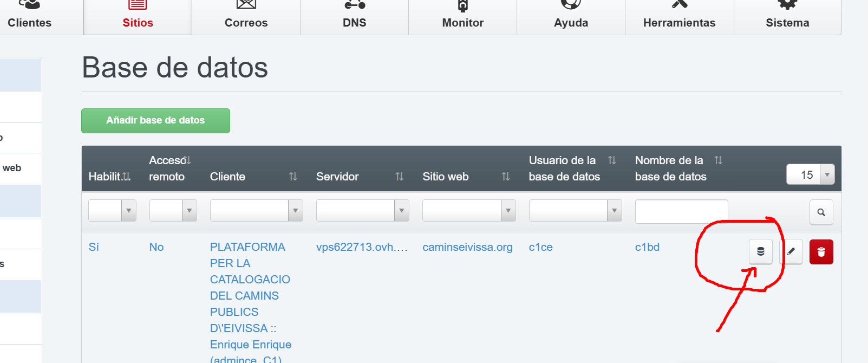
Task: Sort by Cliente column arrows
Action: [293, 177]
